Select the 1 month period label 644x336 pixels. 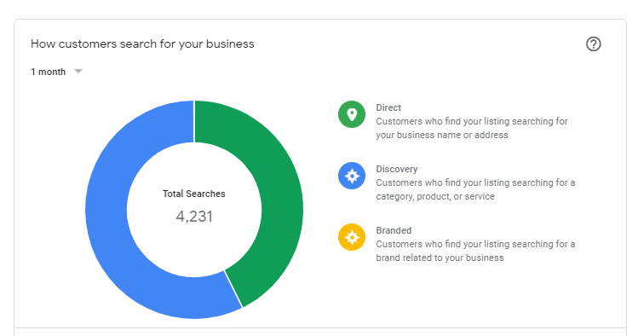(x=48, y=72)
